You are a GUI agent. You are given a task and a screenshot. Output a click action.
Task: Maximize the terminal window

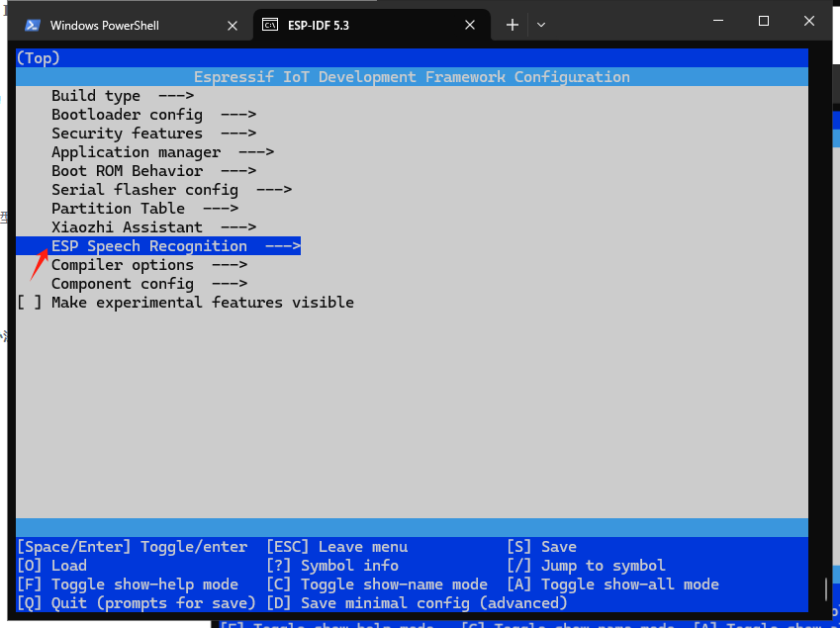[x=764, y=21]
